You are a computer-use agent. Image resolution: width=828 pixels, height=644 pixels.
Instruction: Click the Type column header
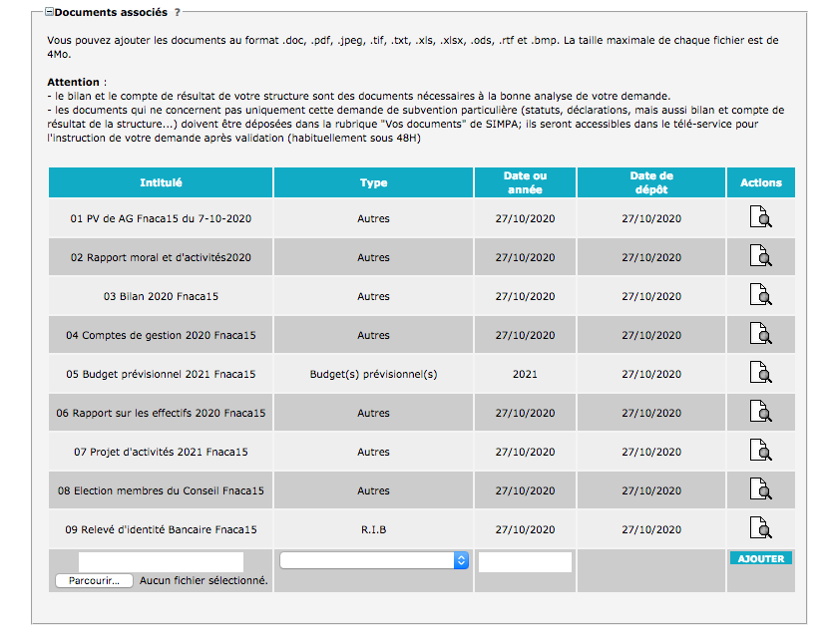coord(373,182)
